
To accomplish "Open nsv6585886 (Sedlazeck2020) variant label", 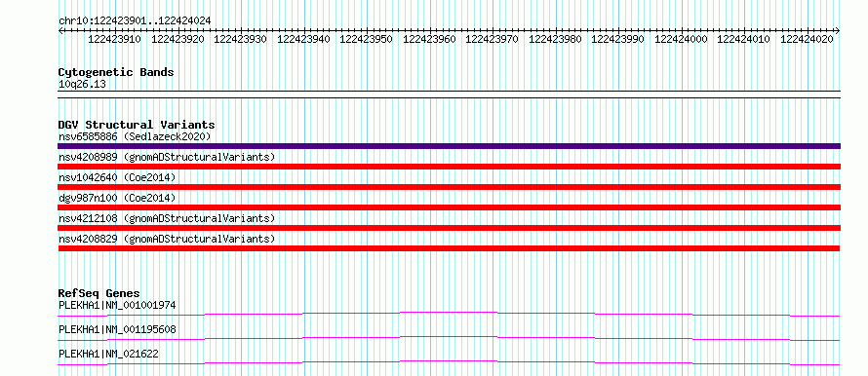I will pyautogui.click(x=135, y=136).
